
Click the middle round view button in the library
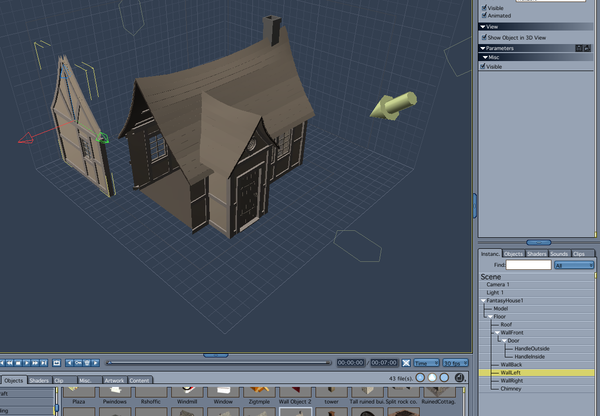coord(432,378)
